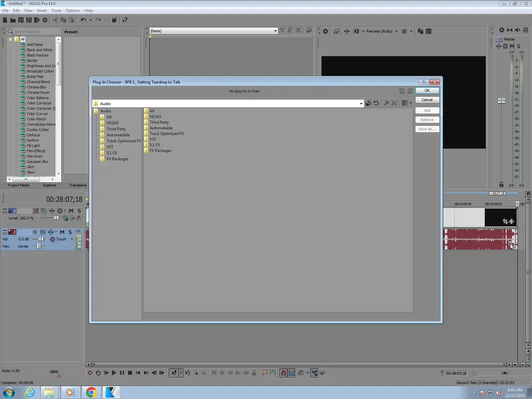Click the Windows Start button

9,392
